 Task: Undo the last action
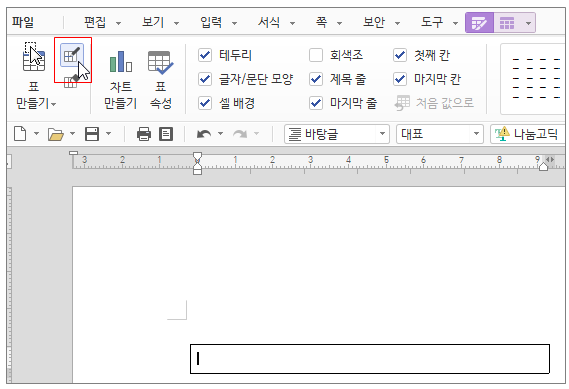pos(204,134)
